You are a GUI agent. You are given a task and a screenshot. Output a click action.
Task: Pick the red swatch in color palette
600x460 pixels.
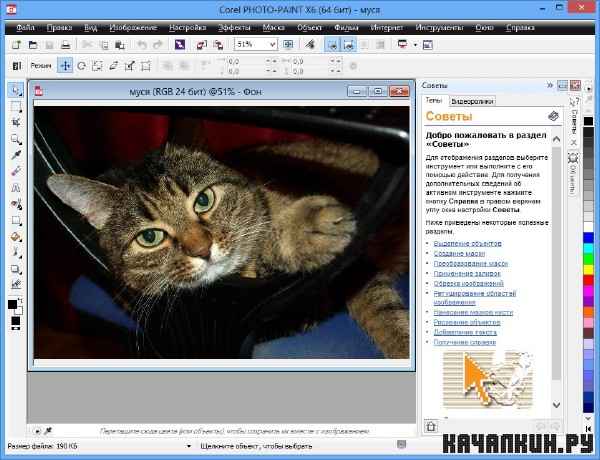[589, 281]
